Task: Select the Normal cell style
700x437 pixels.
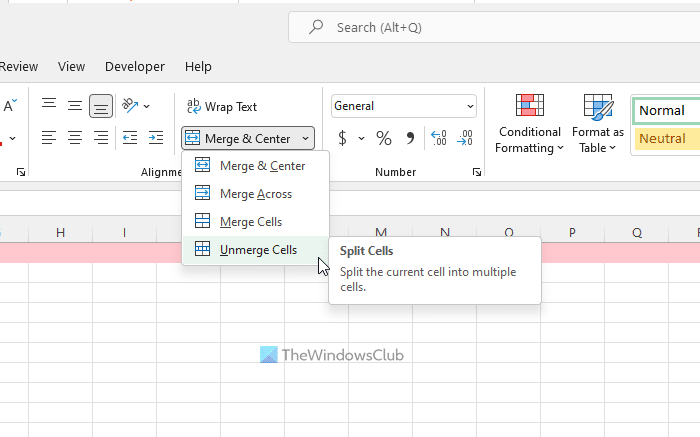Action: (665, 111)
